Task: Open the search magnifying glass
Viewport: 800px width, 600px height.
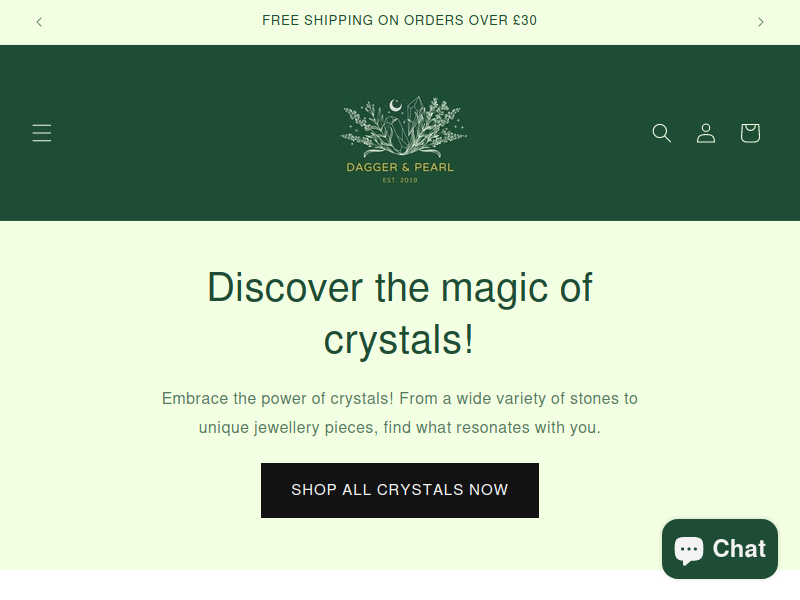Action: click(x=662, y=133)
